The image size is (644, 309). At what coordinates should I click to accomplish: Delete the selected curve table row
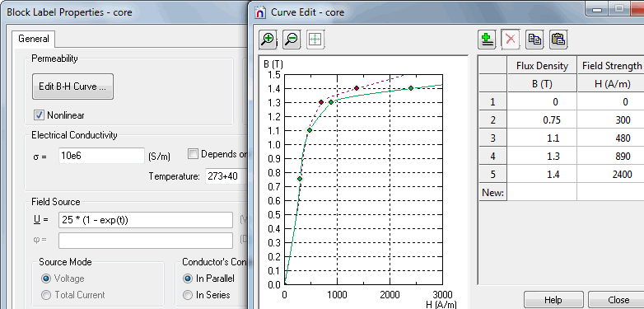[x=511, y=40]
